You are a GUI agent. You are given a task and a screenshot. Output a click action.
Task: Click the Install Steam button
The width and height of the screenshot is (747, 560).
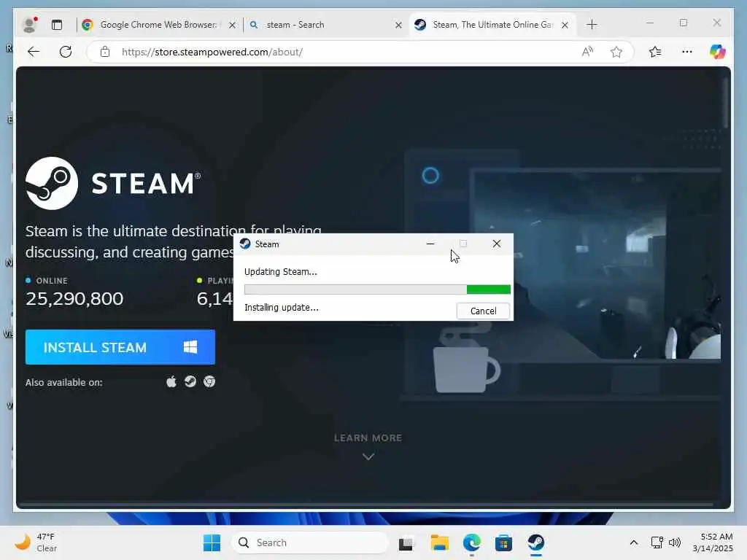pyautogui.click(x=120, y=347)
